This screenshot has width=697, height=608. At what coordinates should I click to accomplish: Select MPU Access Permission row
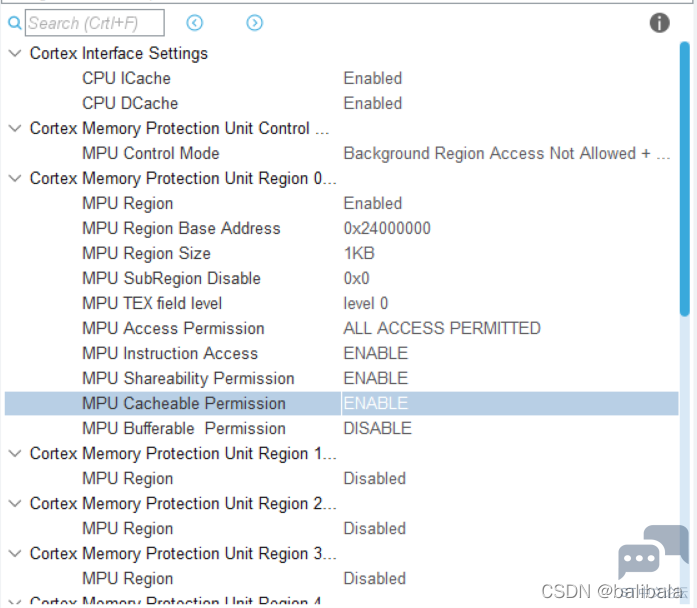click(x=341, y=328)
